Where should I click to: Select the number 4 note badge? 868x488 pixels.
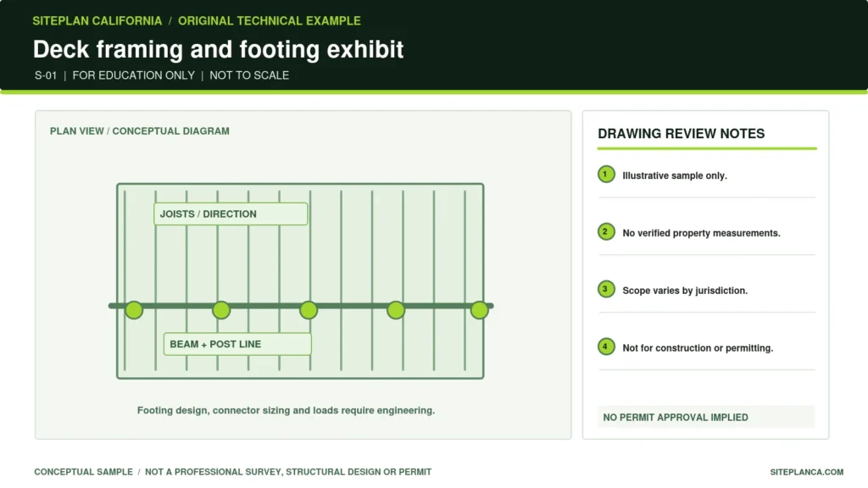pos(606,347)
